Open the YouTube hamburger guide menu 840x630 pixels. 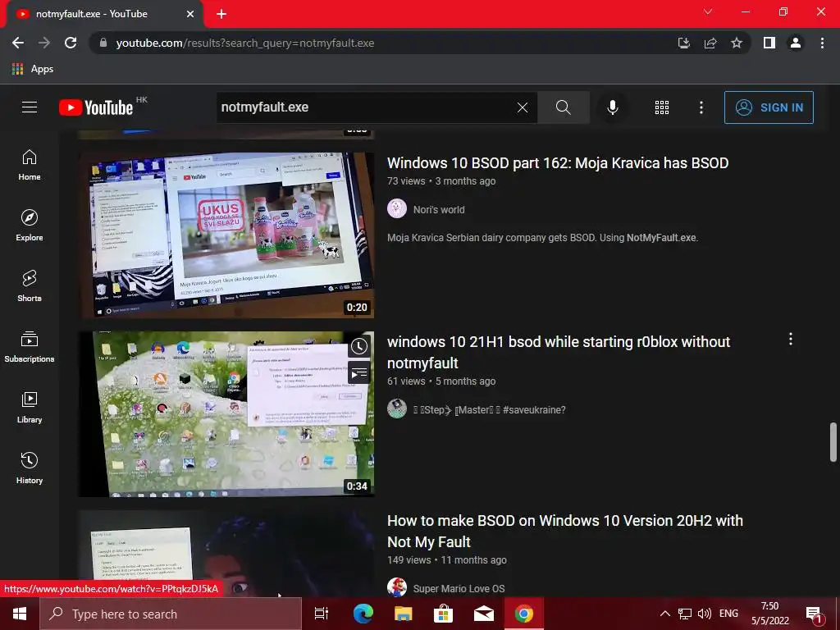click(x=30, y=107)
